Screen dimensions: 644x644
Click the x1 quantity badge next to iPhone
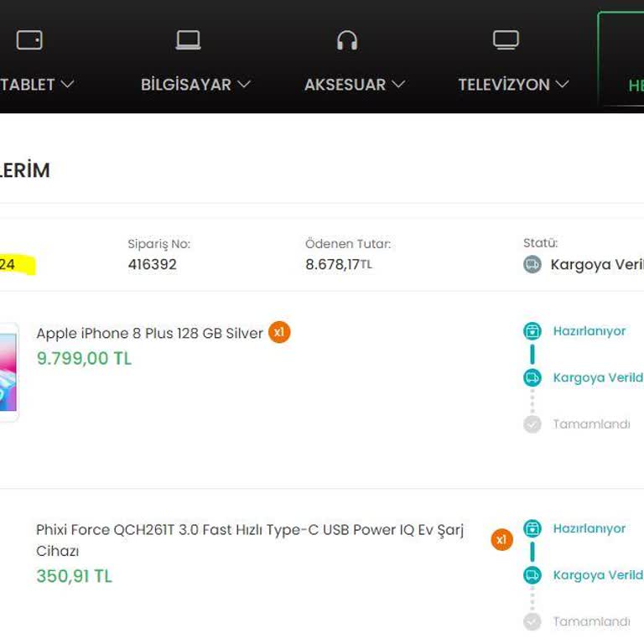(x=279, y=332)
